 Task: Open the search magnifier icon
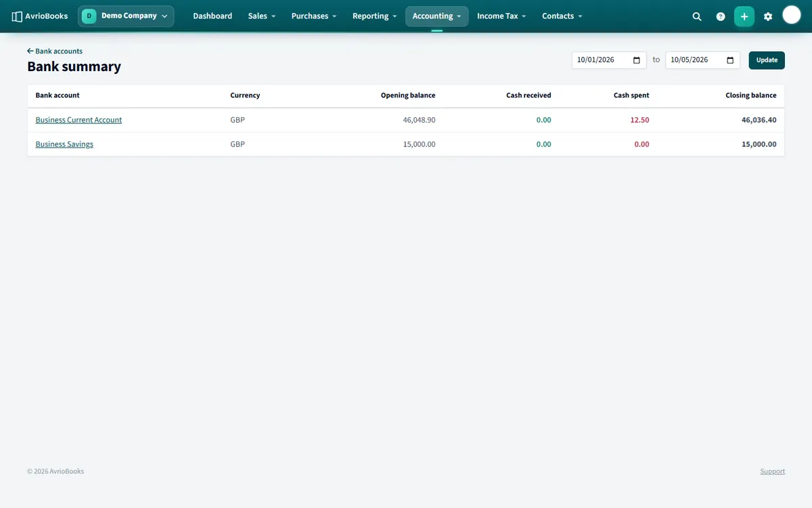[x=697, y=16]
